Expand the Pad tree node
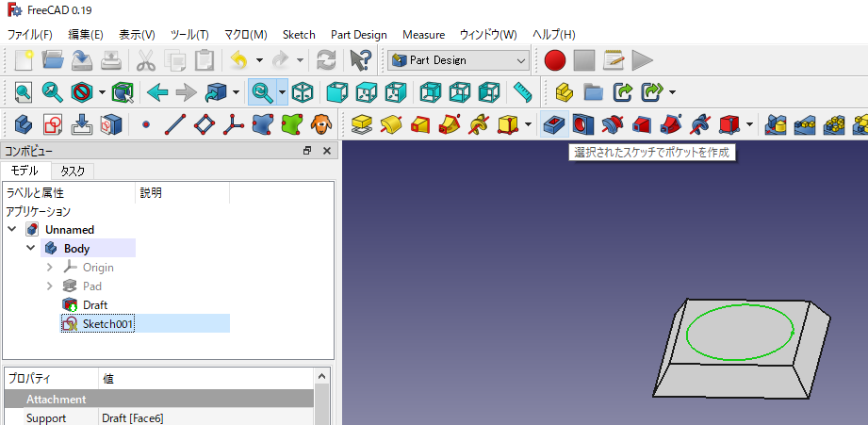 (50, 286)
